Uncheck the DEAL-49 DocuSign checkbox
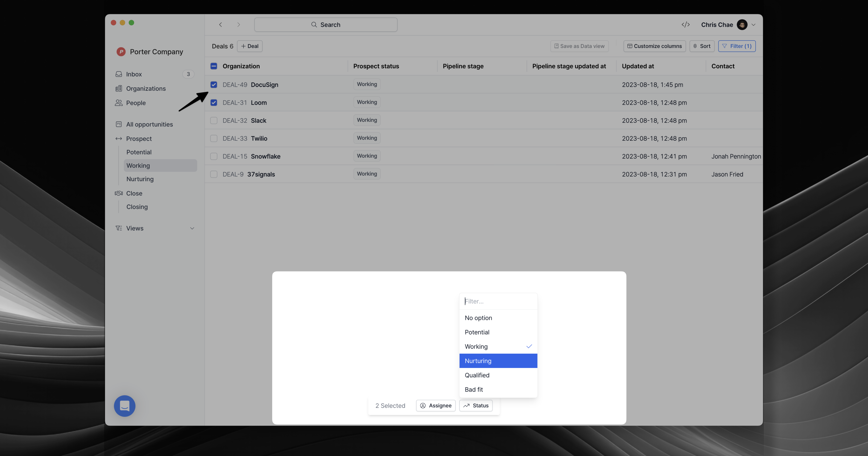868x456 pixels. pos(214,85)
